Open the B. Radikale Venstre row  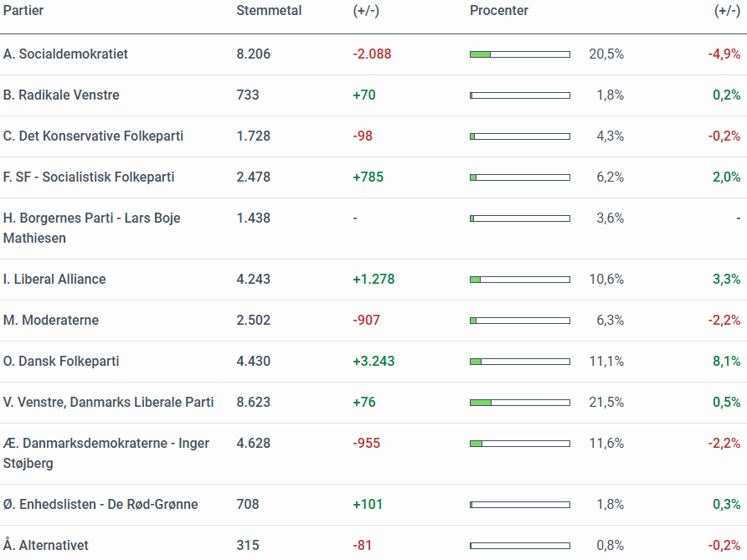coord(61,95)
